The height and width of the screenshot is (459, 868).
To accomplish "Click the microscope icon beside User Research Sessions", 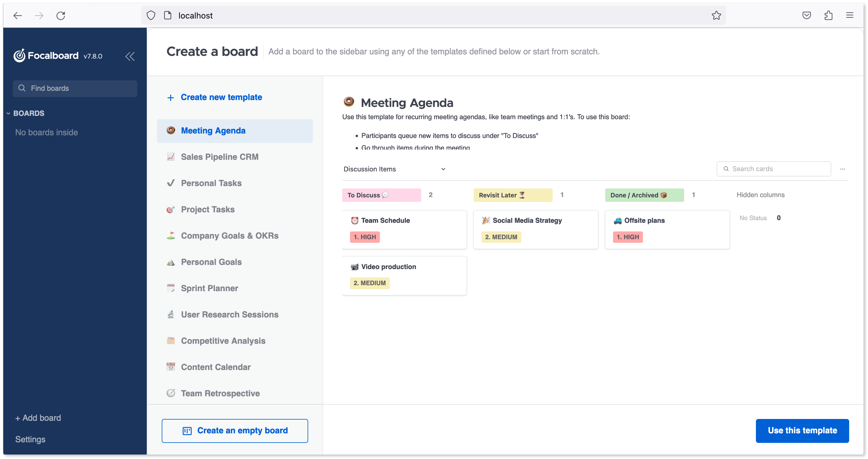I will (x=171, y=314).
